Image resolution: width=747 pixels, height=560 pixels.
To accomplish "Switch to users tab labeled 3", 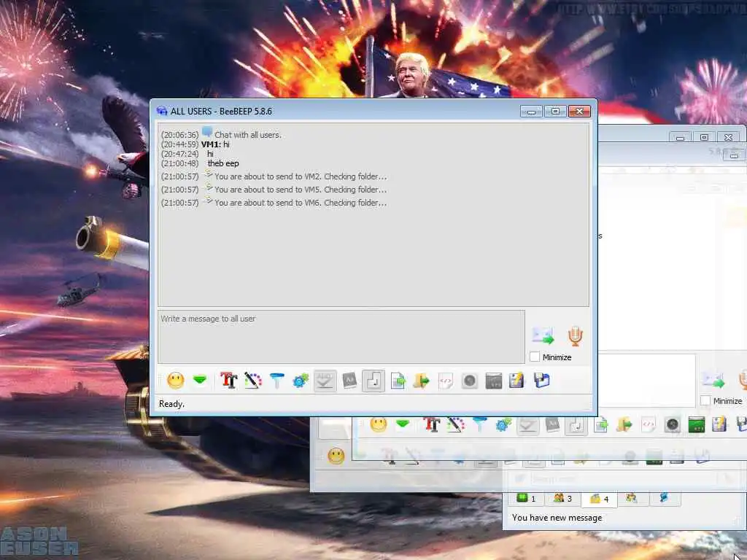I will (562, 499).
